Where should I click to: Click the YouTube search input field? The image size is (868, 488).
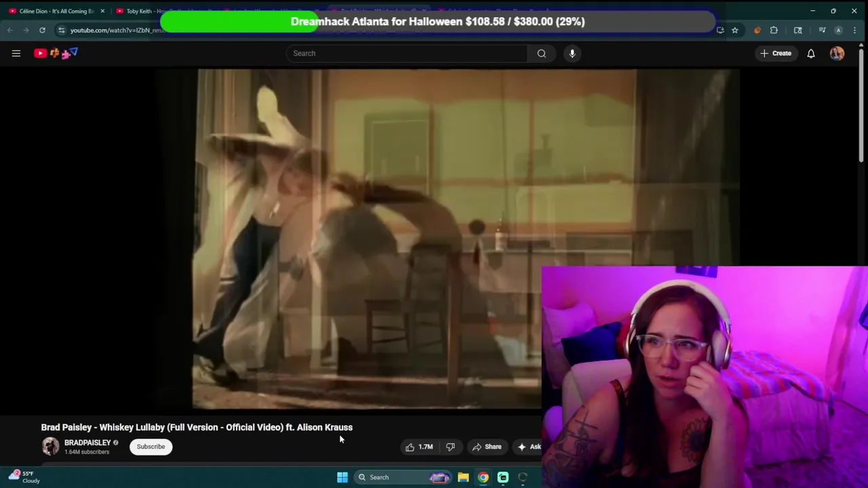pyautogui.click(x=407, y=54)
